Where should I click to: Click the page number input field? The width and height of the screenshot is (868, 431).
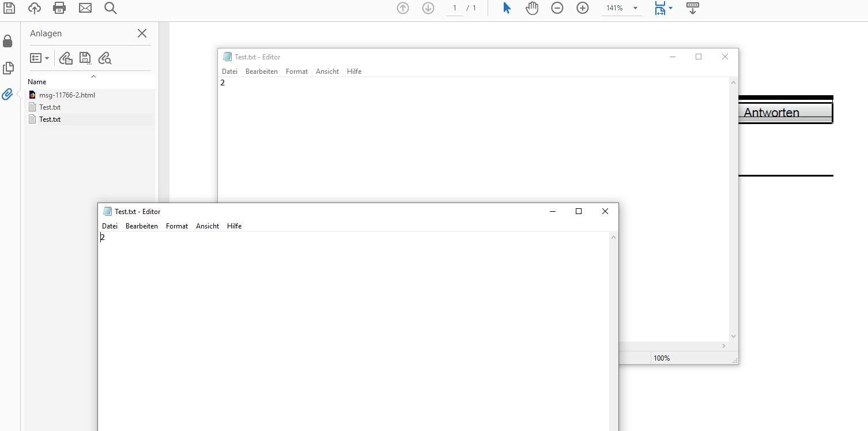coord(455,8)
